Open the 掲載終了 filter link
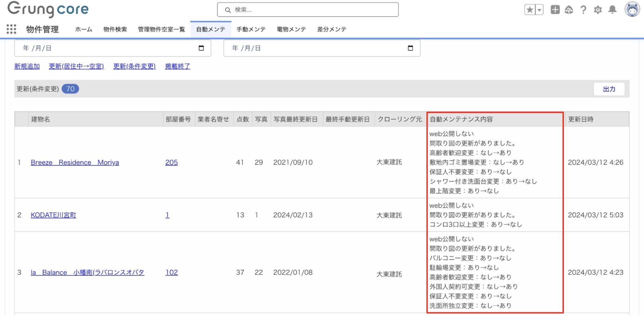The height and width of the screenshot is (316, 644). coord(177,66)
